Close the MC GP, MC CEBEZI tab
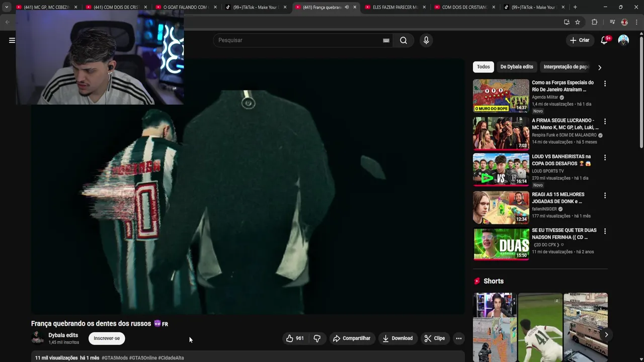Screen dimensions: 644x362 point(76,7)
